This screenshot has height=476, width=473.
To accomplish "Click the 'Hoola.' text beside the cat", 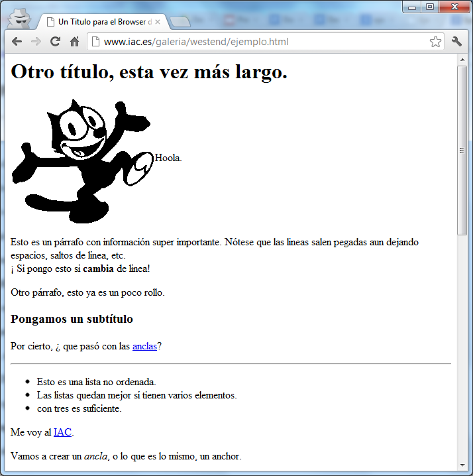I will coord(168,158).
